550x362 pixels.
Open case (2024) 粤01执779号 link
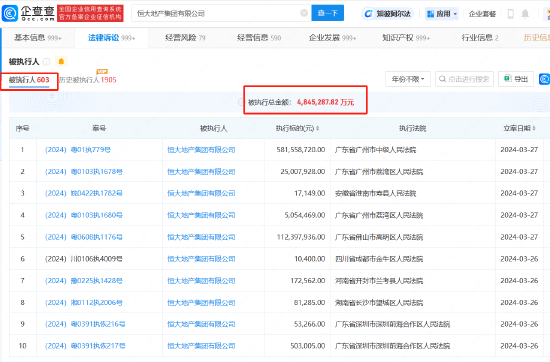click(x=78, y=150)
